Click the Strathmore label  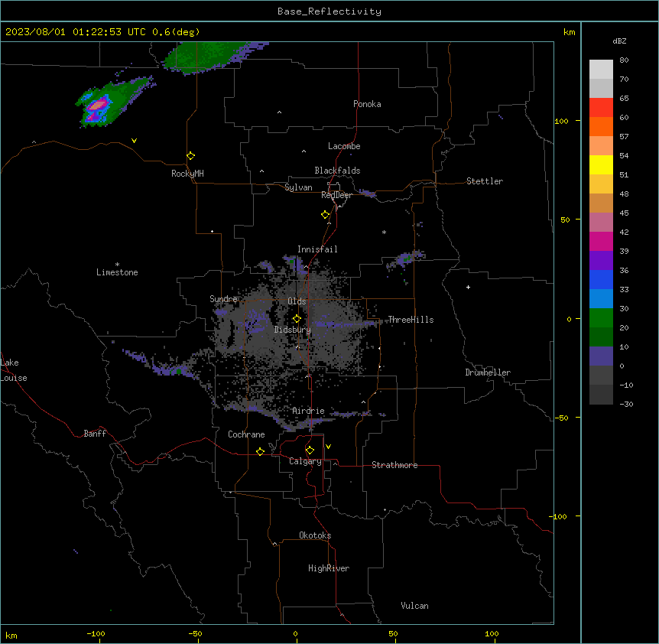coord(394,465)
